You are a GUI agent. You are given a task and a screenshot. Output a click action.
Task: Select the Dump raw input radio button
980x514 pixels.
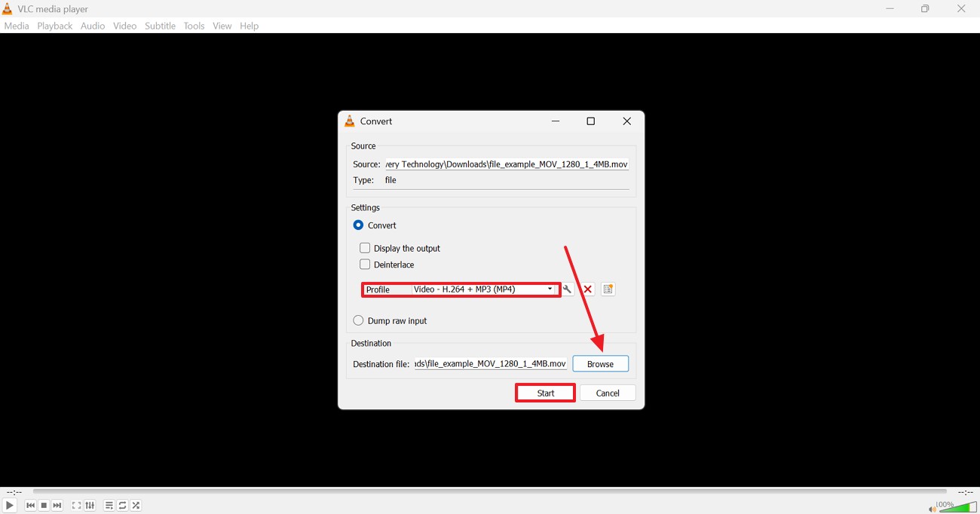click(x=358, y=320)
